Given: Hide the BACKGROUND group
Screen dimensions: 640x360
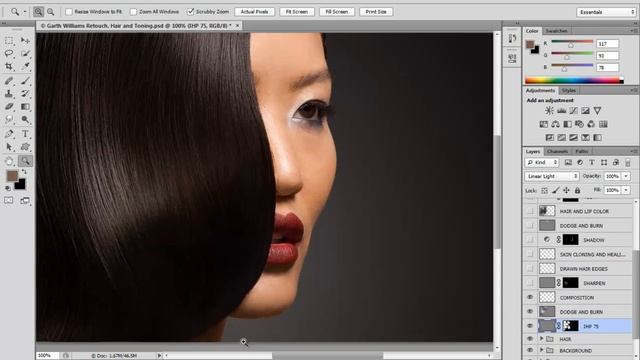Looking at the screenshot, I should [x=530, y=350].
